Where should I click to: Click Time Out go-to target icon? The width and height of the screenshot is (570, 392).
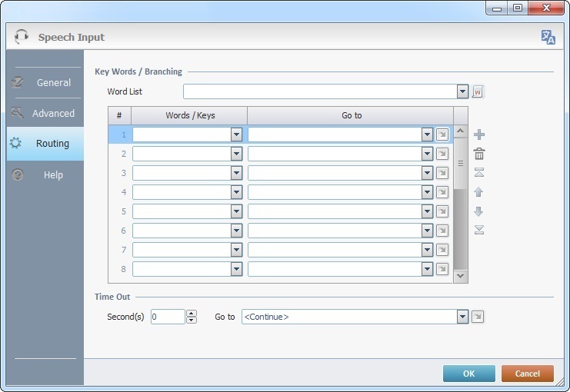478,317
